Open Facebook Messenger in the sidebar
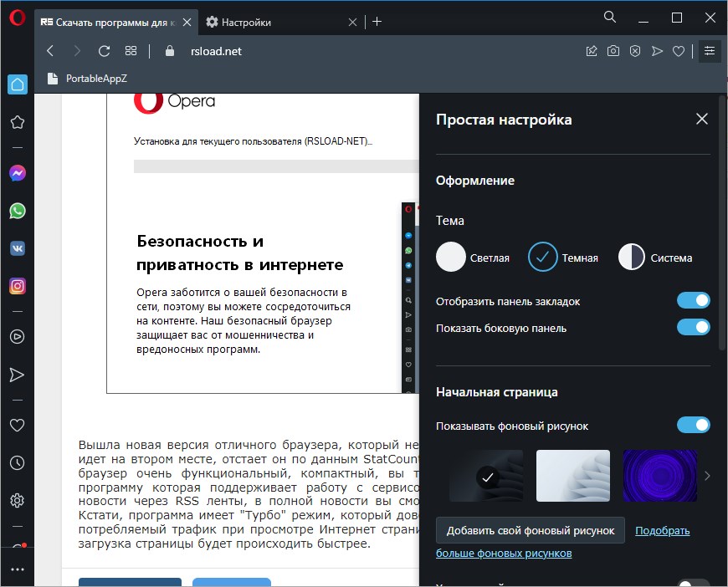Screen dimensions: 728x587 pos(18,174)
